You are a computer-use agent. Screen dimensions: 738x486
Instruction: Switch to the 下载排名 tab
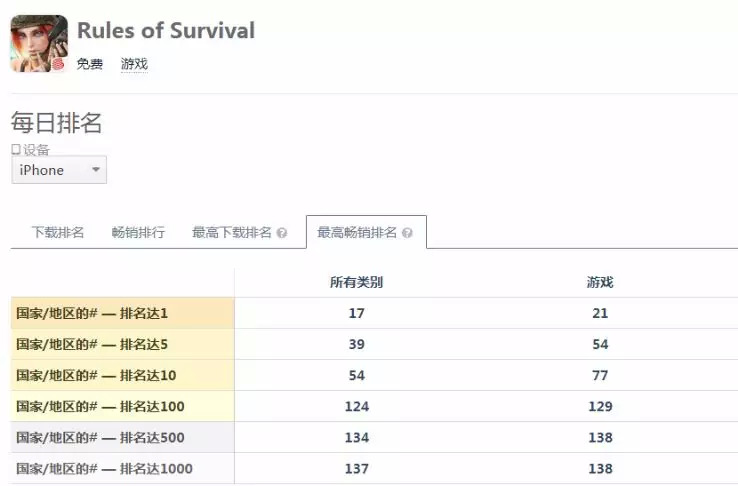[58, 233]
